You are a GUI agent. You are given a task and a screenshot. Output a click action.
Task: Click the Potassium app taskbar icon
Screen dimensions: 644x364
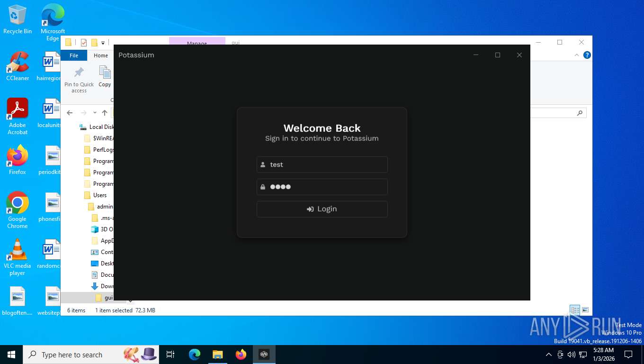(264, 355)
